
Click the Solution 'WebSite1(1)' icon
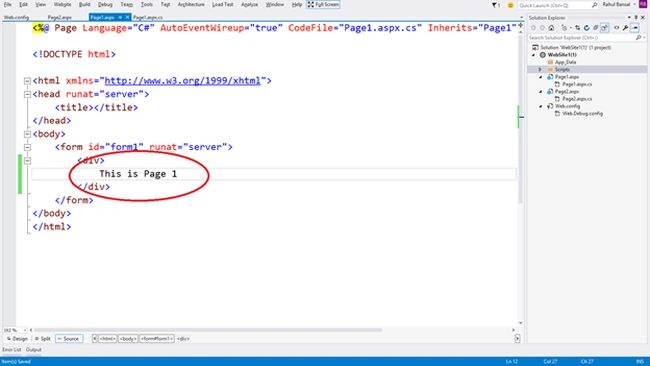(x=536, y=47)
